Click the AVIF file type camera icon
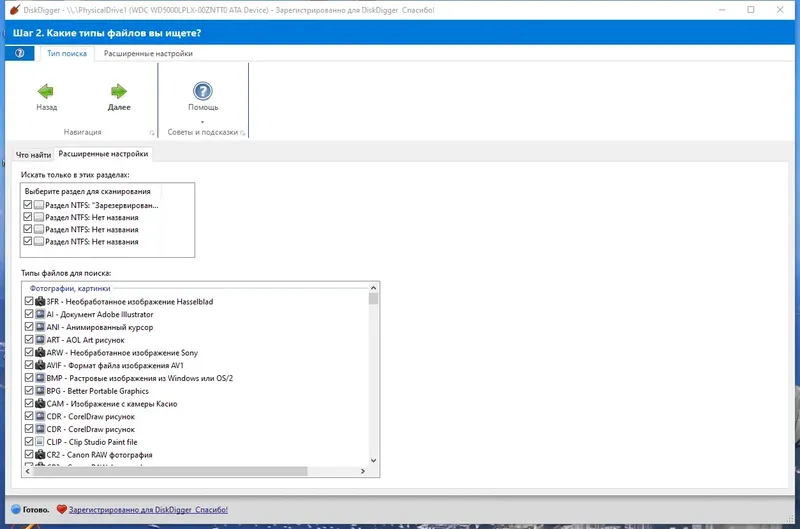 click(x=40, y=365)
